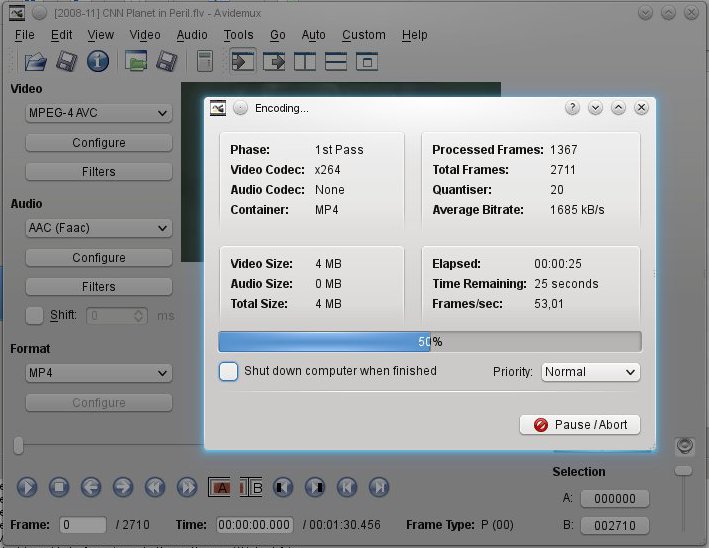Adjust the Shift value stepper arrows
Viewport: 709px width, 548px height.
click(x=139, y=316)
